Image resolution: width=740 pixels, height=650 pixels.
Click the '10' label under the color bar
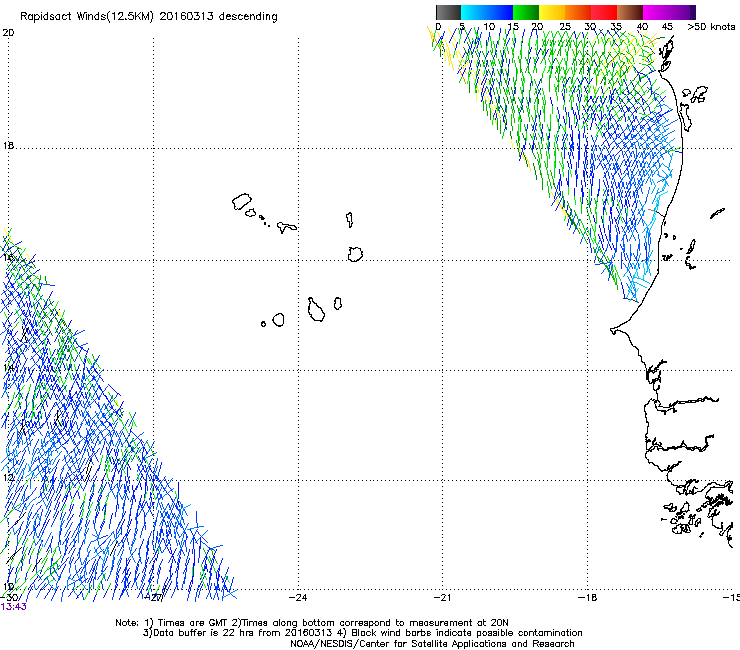point(489,27)
